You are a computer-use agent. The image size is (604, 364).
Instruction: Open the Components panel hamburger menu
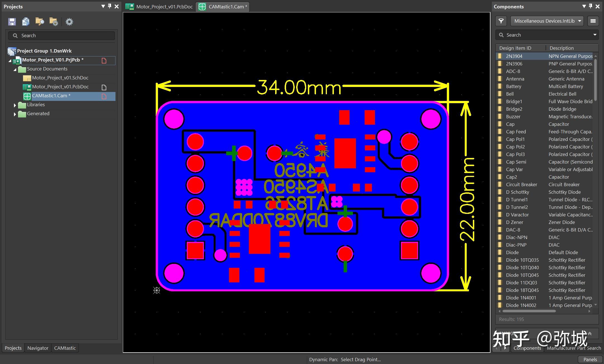click(x=593, y=21)
